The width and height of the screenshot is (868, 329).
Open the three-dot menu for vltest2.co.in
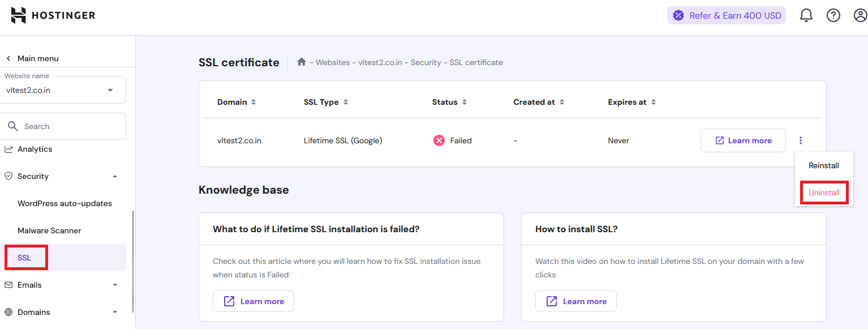coord(801,140)
